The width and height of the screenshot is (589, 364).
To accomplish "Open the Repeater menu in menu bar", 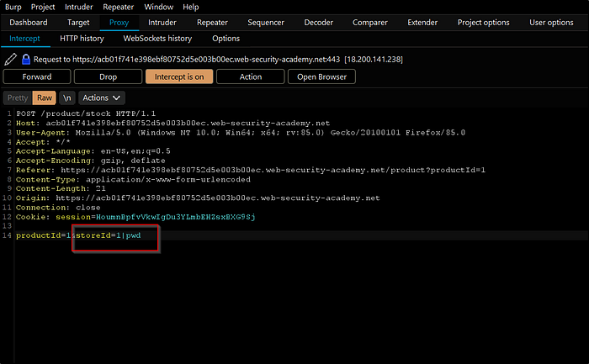I will click(119, 7).
